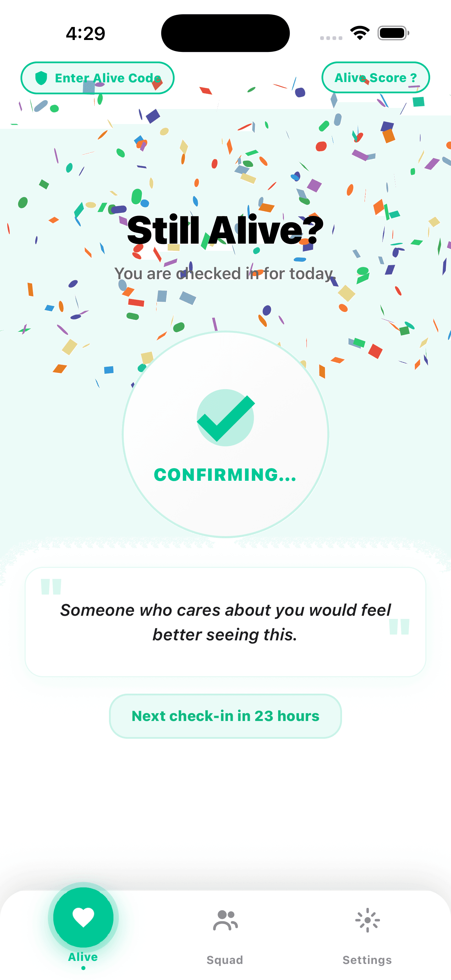Tap the battery icon in the status bar
Screen dimensions: 451x980
click(x=393, y=33)
